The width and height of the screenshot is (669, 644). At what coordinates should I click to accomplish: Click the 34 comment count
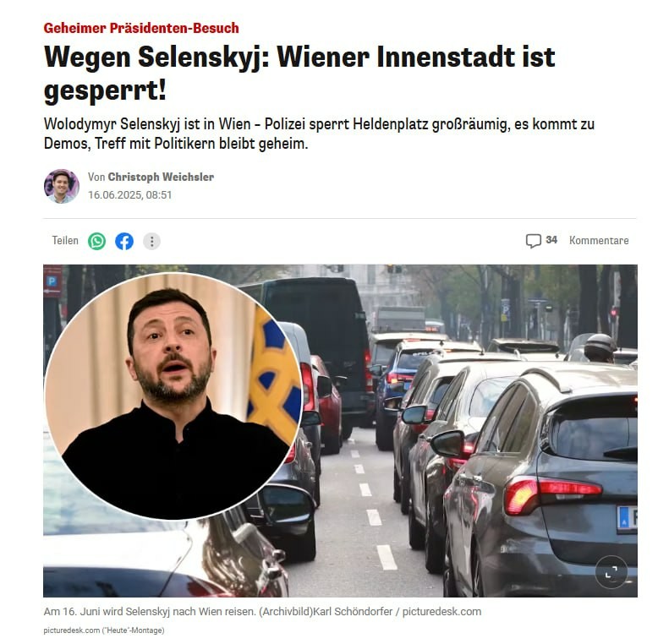(x=551, y=240)
